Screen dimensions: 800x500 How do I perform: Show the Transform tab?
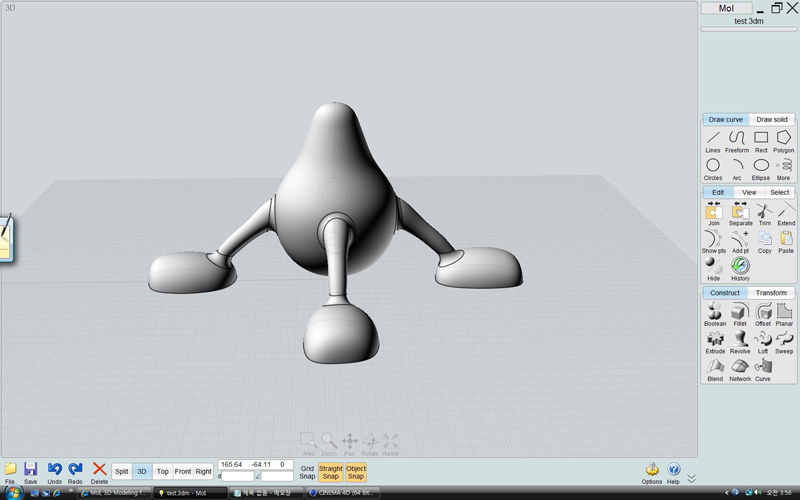[x=771, y=293]
